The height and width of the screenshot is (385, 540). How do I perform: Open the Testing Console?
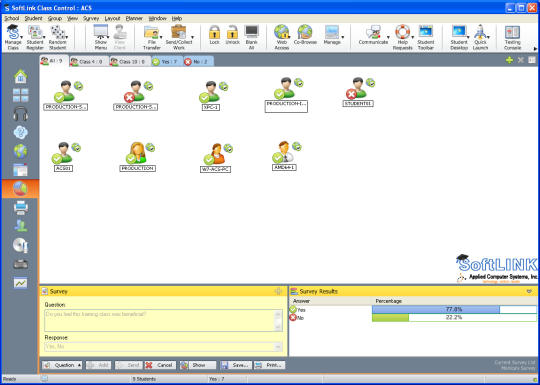pyautogui.click(x=512, y=37)
